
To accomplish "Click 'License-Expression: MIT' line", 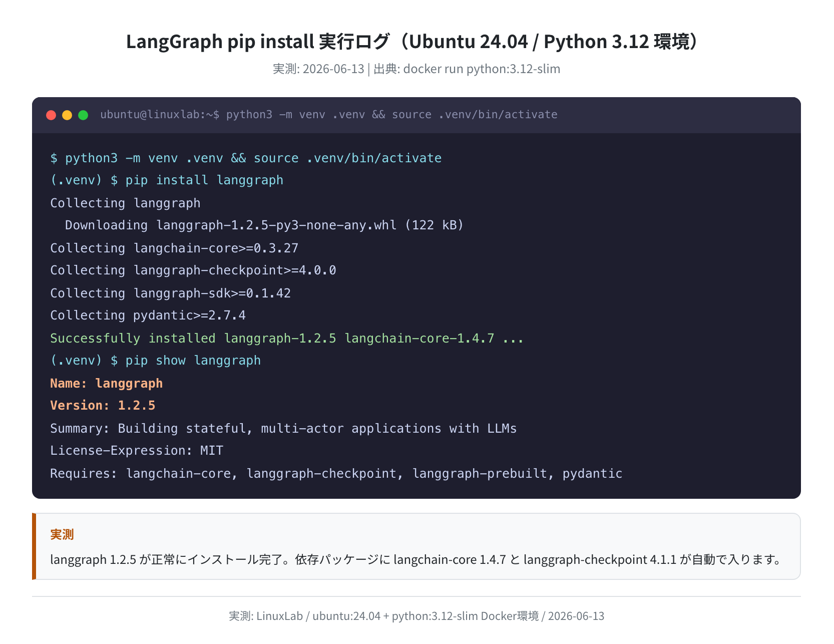I will tap(137, 451).
